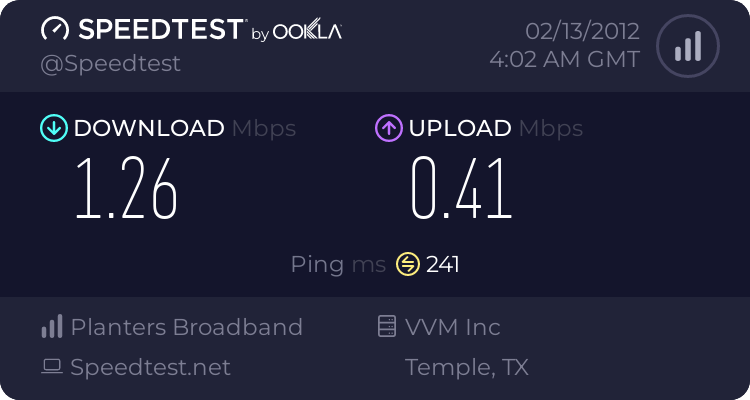Click the OOKLA brand name

pyautogui.click(x=307, y=31)
